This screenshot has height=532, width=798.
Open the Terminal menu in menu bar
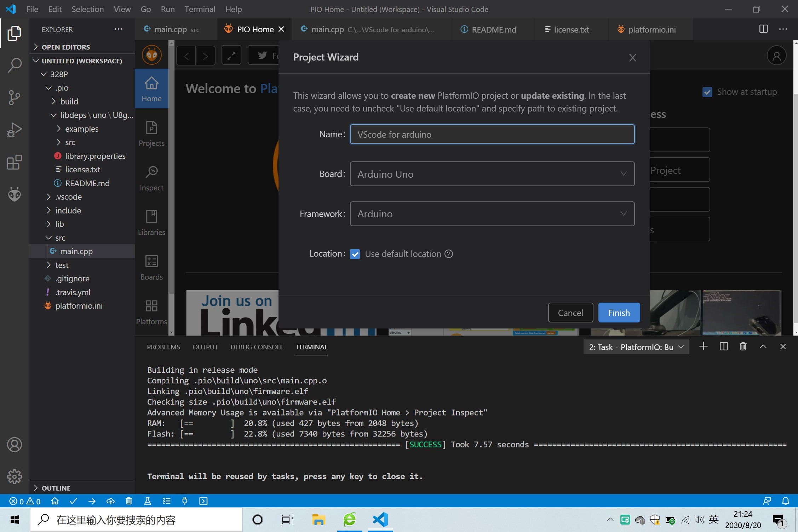200,9
